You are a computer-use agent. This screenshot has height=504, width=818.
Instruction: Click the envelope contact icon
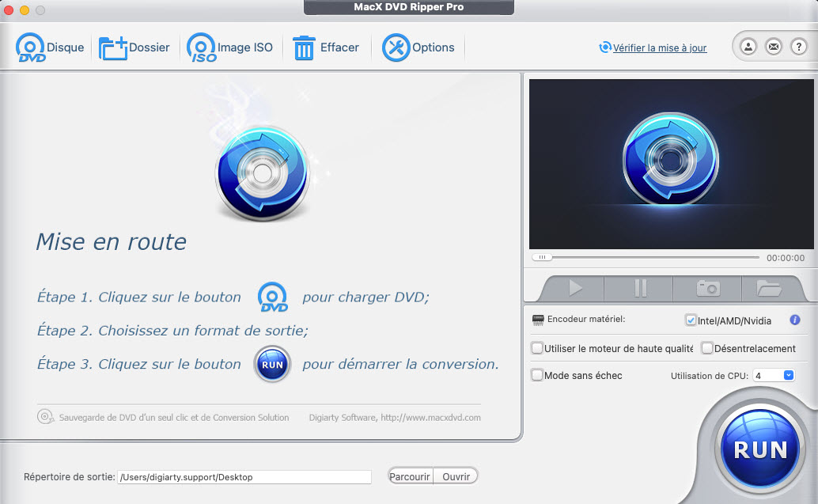(773, 46)
